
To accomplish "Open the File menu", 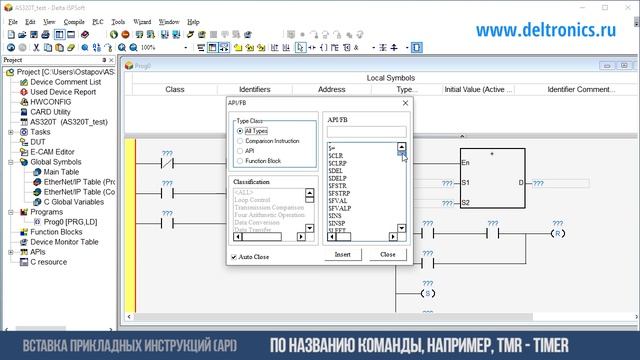I will coord(13,22).
